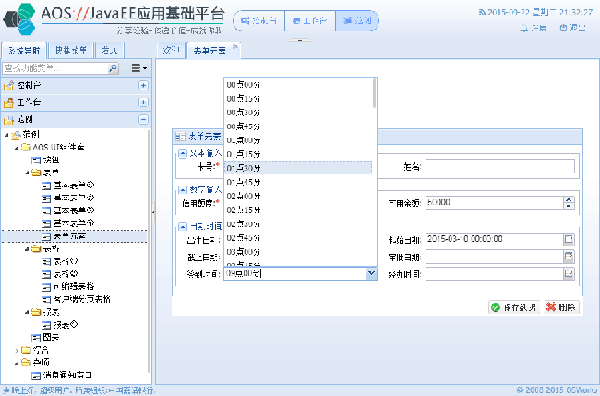Open the 图表 tree node
The image size is (600, 396).
point(51,337)
